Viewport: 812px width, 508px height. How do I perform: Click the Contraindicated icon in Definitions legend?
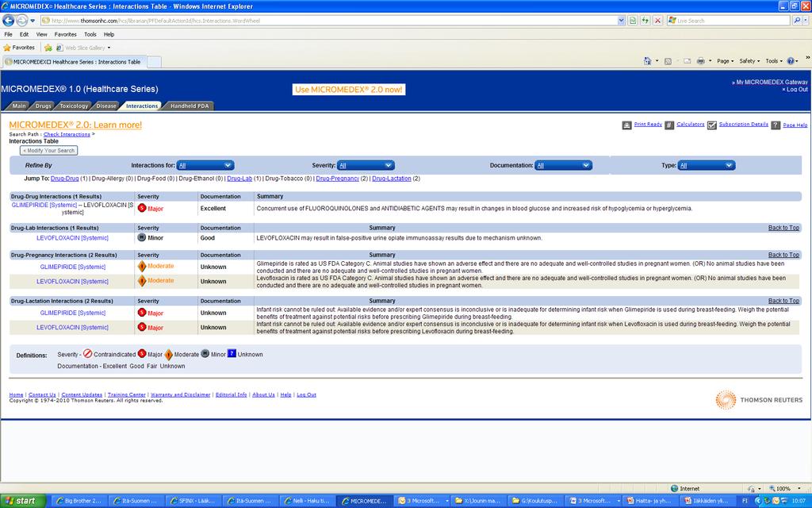87,353
